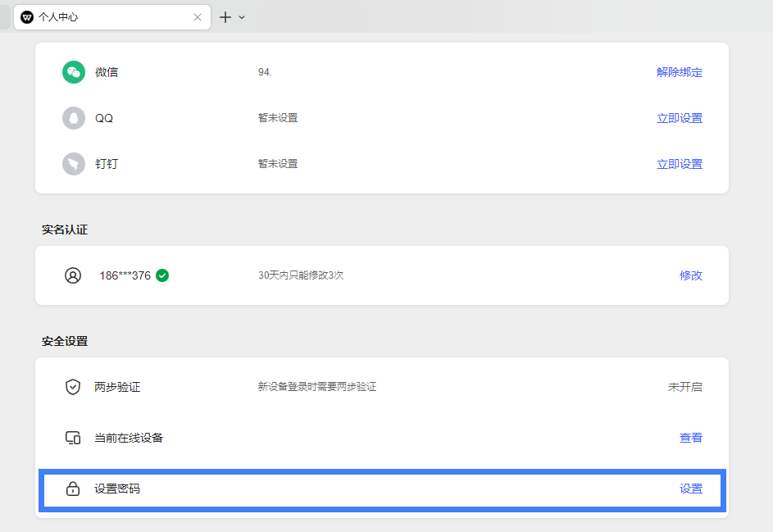Click the QQ penguin icon
This screenshot has height=532, width=773.
coord(73,117)
